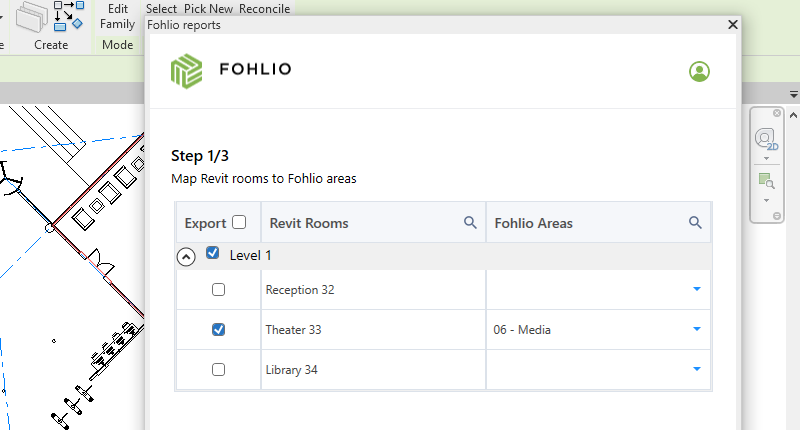Search Revit Rooms with magnifier icon

pos(470,222)
